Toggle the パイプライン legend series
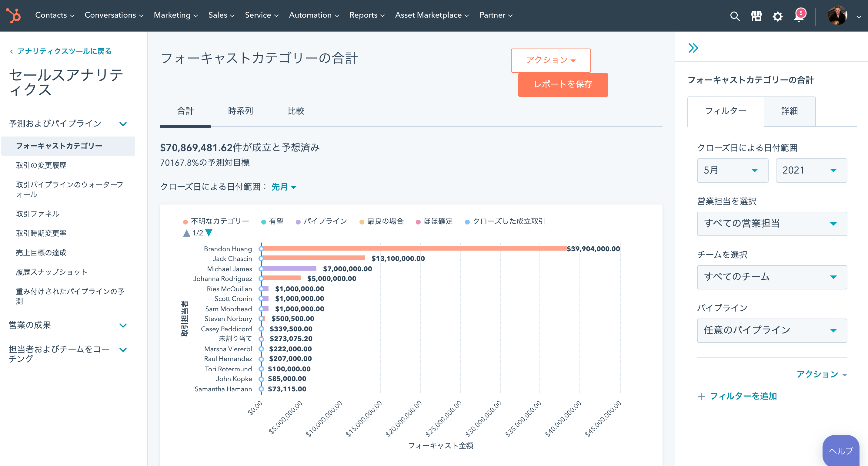 321,221
